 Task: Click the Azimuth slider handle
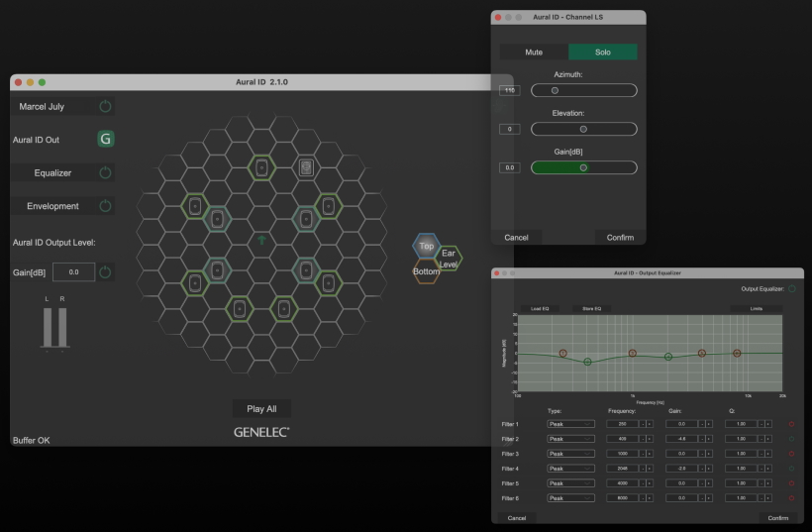pos(555,90)
